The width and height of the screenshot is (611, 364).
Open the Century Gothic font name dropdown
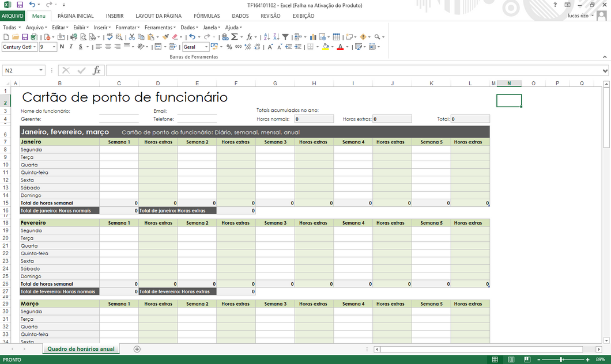35,47
